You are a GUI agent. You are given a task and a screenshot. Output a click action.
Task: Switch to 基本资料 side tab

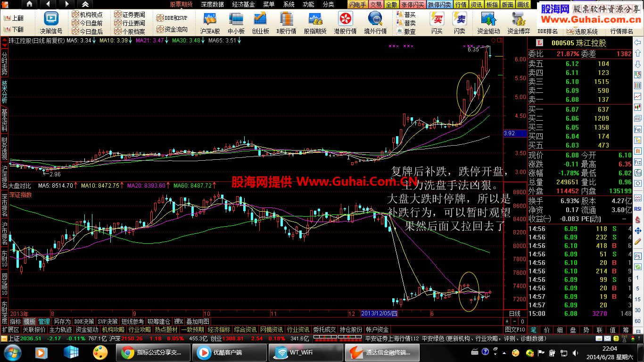(x=4, y=120)
